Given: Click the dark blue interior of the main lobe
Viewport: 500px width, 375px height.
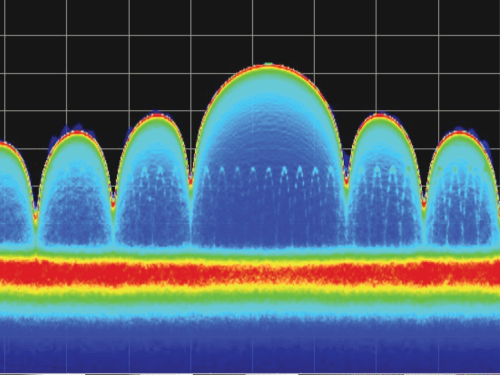Looking at the screenshot, I should pos(267,140).
